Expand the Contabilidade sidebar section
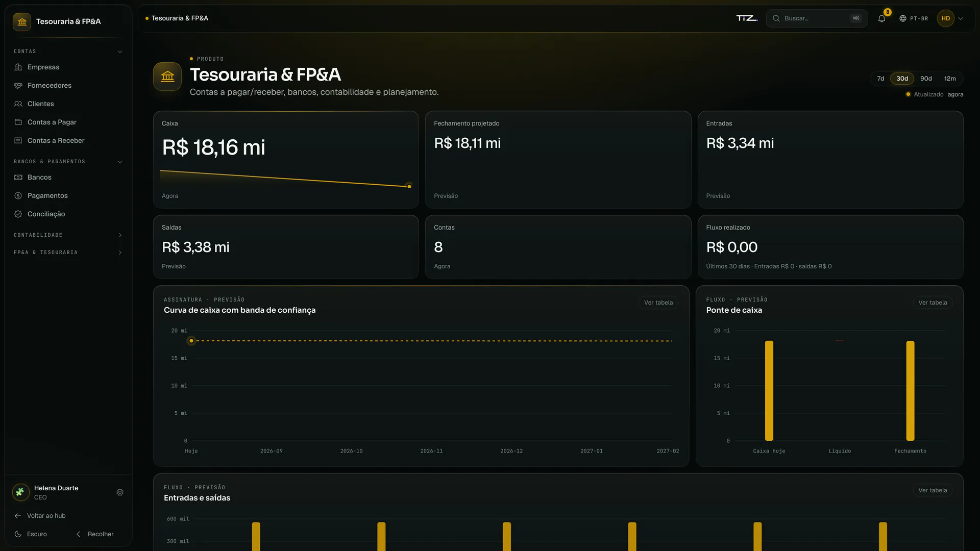Image resolution: width=980 pixels, height=551 pixels. [68, 235]
